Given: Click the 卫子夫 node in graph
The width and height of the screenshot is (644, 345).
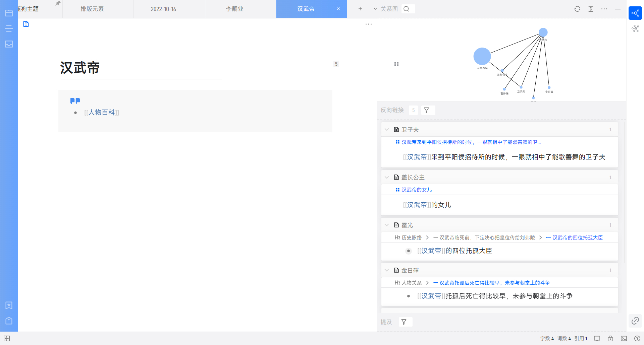Looking at the screenshot, I should (x=521, y=87).
